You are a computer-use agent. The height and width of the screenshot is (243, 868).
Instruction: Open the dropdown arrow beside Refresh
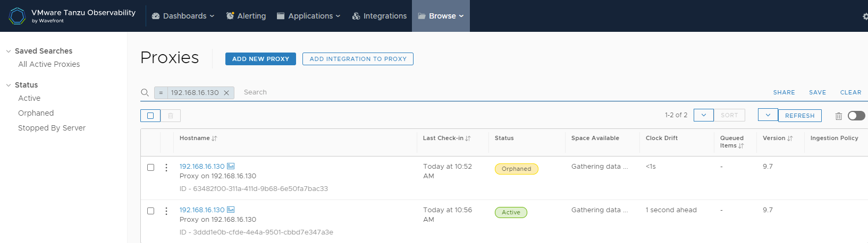pos(768,115)
